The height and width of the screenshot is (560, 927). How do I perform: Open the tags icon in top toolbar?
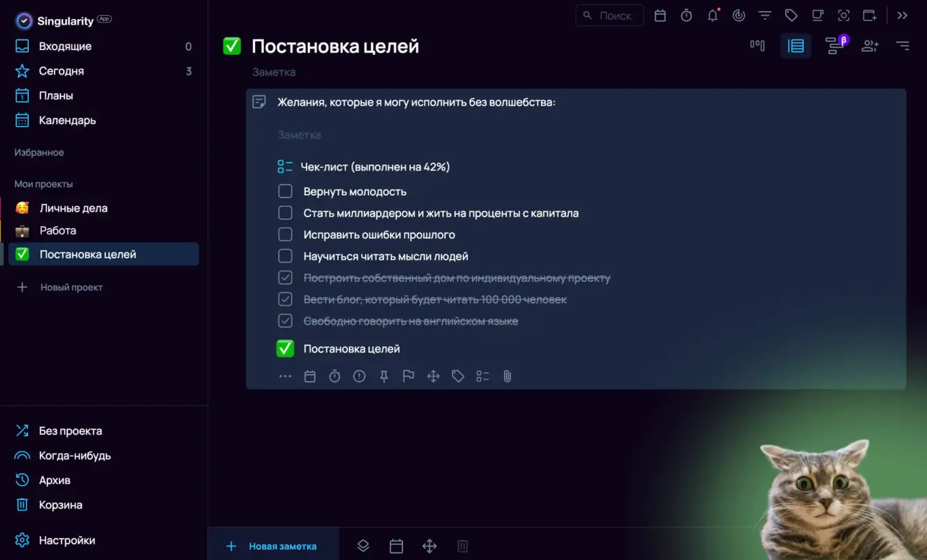point(791,15)
